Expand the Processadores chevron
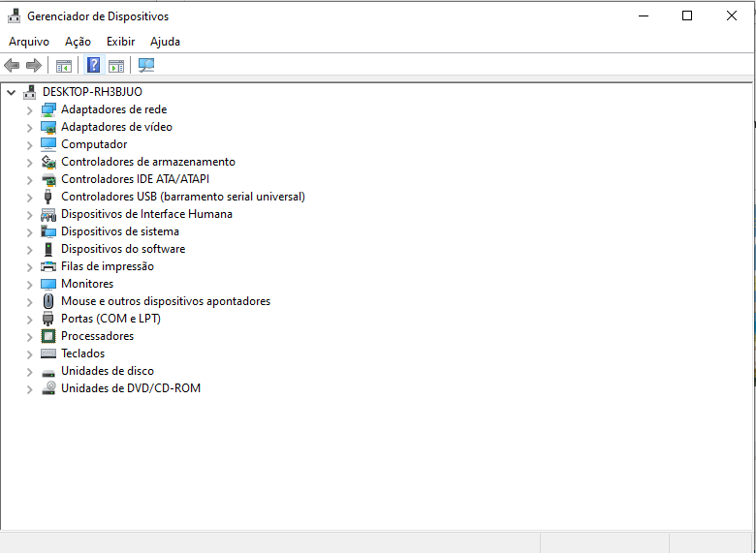Screen dimensions: 756x553 tap(29, 337)
